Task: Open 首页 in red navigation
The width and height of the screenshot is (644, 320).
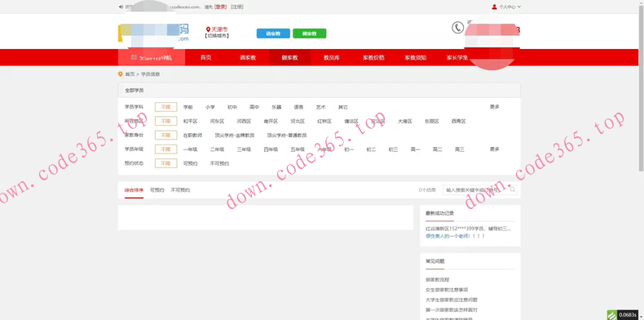Action: click(x=205, y=58)
